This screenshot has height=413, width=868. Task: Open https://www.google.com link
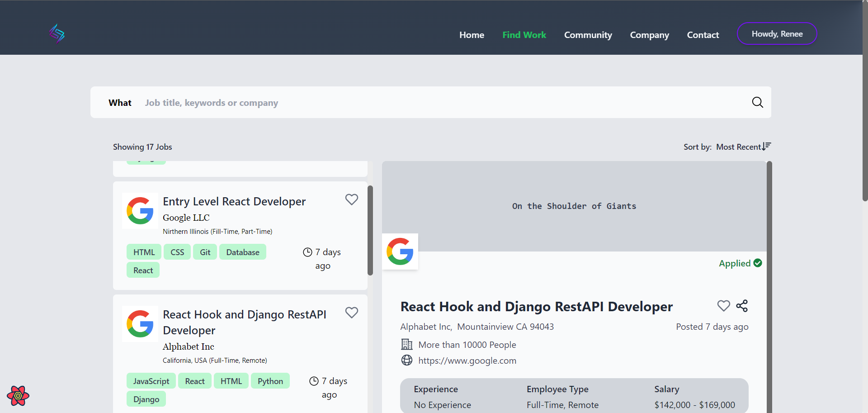(467, 361)
